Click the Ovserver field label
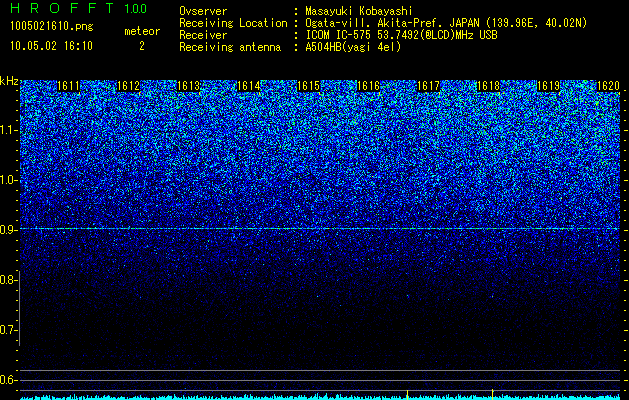This screenshot has height=400, width=629. pos(203,11)
